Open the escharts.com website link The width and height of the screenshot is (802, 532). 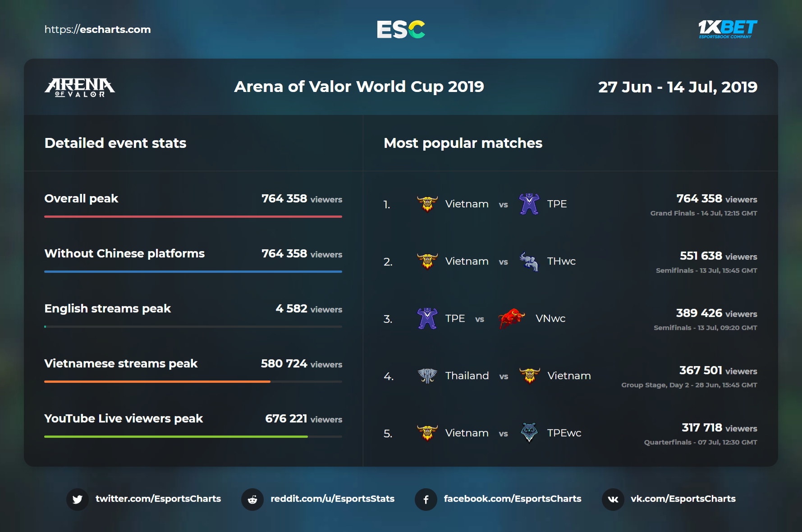98,30
